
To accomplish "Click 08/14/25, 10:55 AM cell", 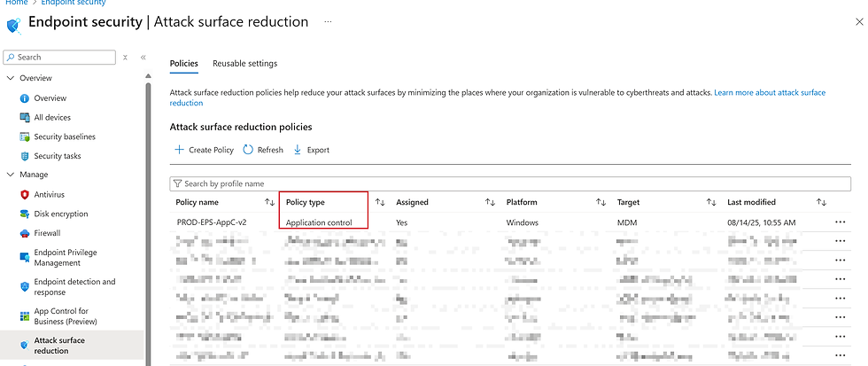I will tap(762, 222).
